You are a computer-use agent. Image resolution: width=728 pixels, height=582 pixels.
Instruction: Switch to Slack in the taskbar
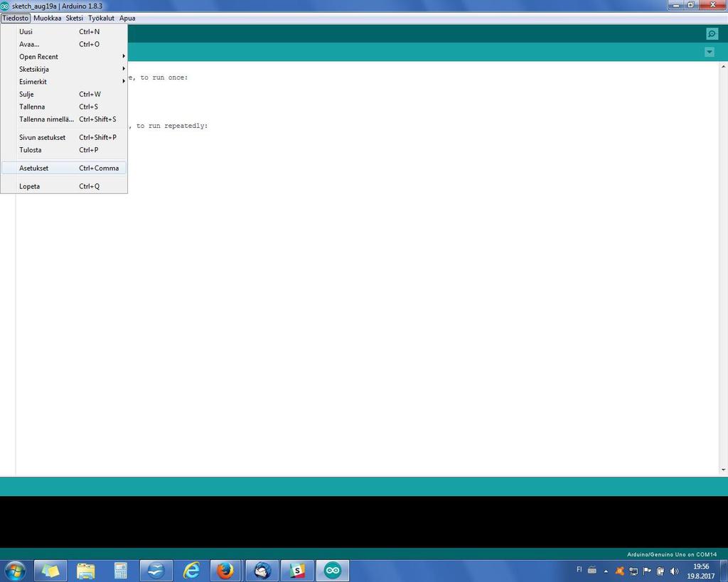297,571
